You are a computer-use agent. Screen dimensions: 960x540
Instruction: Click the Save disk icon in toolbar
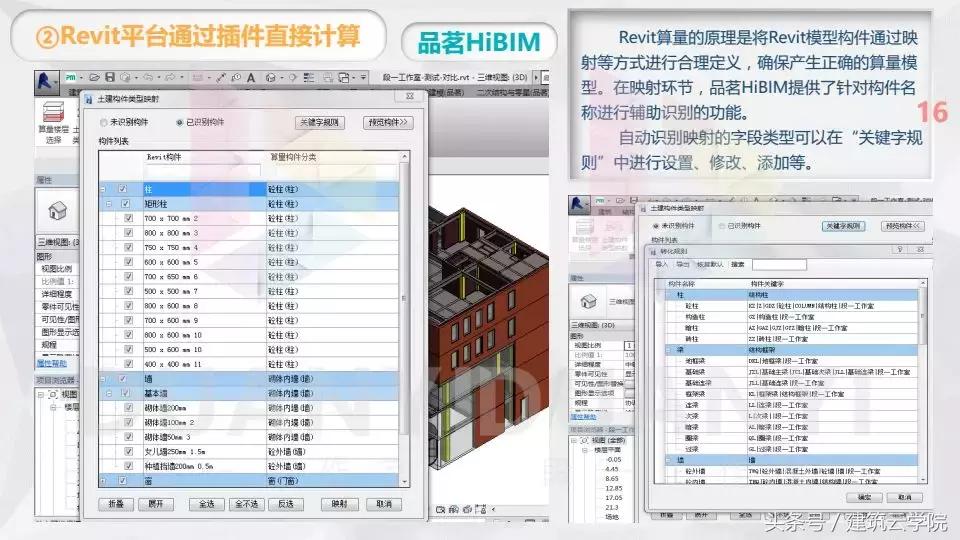[x=110, y=78]
